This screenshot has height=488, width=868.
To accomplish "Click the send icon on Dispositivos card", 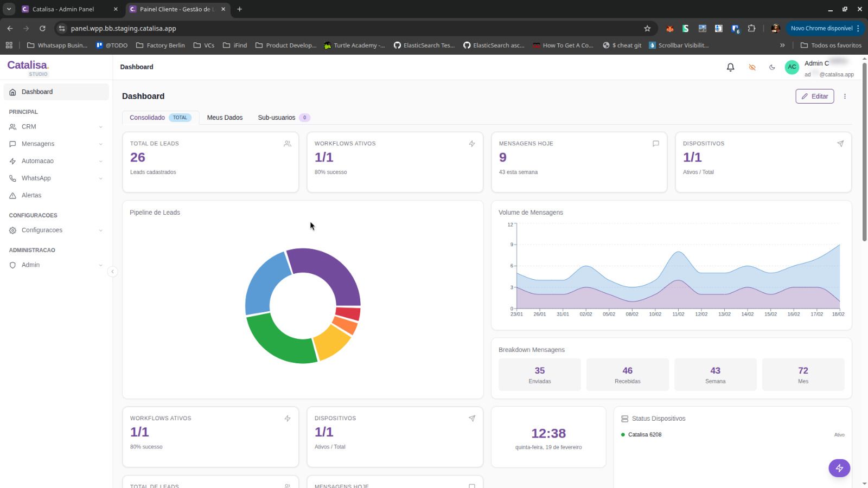I will point(840,144).
